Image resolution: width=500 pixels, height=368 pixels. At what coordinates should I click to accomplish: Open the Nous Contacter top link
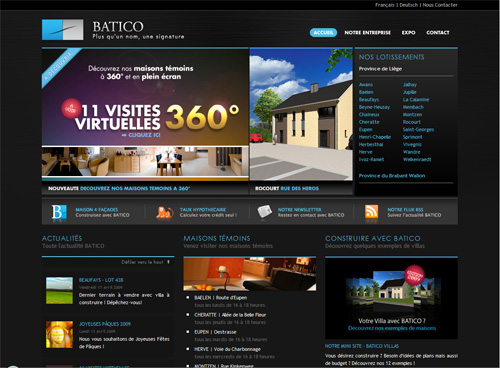(440, 5)
